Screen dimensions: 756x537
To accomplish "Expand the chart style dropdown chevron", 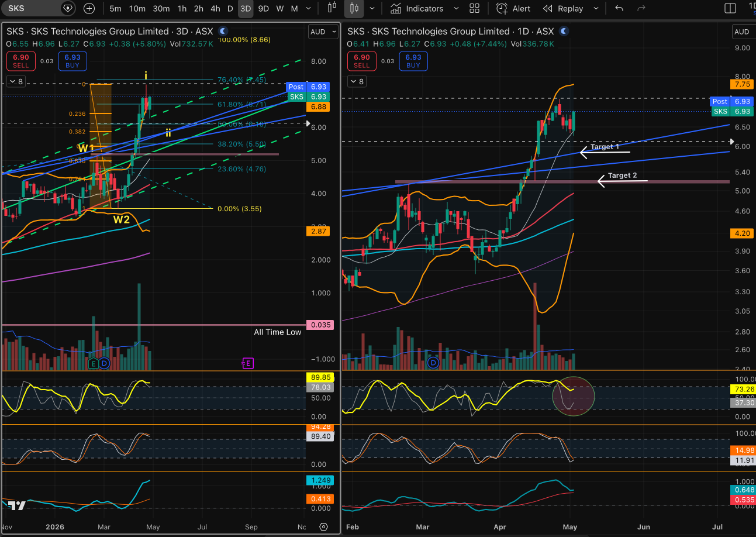I will [372, 8].
